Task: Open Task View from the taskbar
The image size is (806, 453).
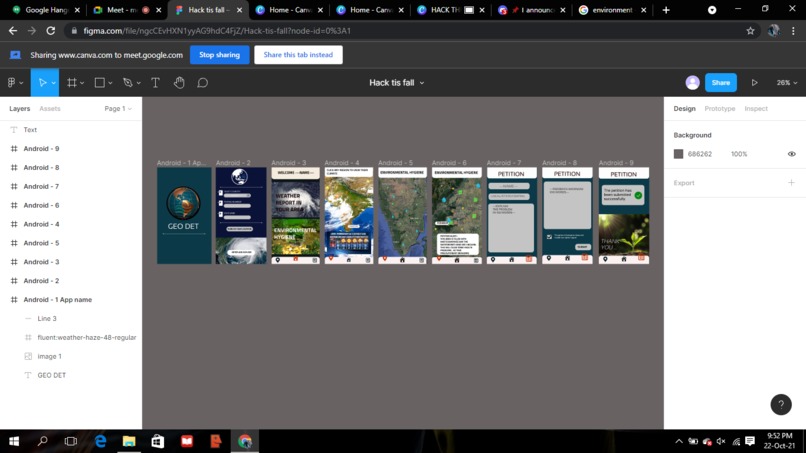Action: pos(71,441)
